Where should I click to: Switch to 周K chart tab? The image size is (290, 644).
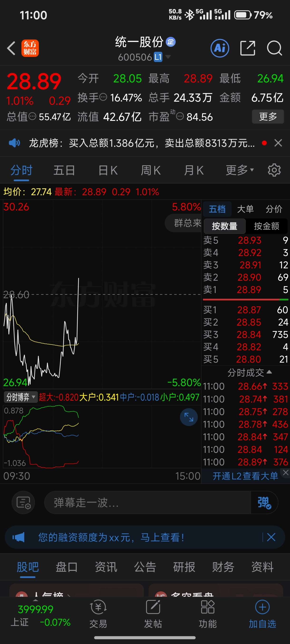coord(151,170)
